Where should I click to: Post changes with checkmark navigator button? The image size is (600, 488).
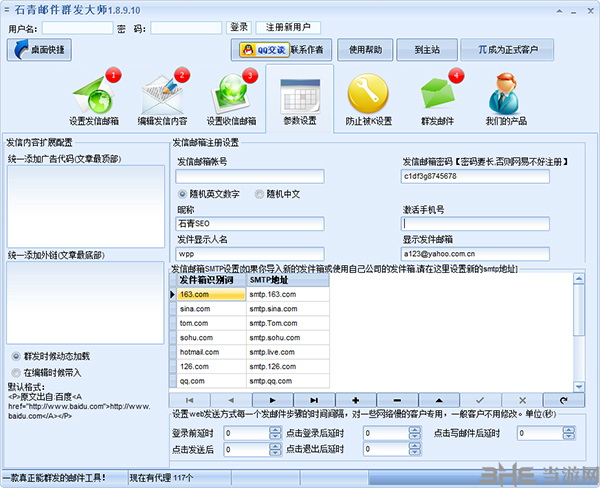(x=480, y=400)
